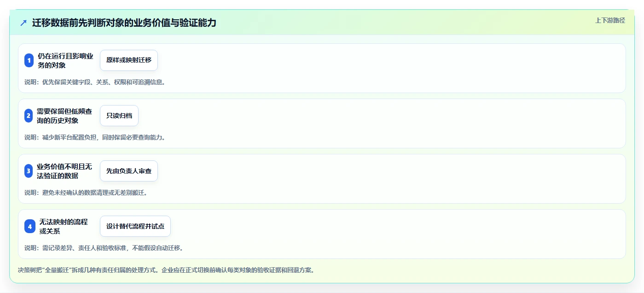This screenshot has width=644, height=293.
Task: Click the text 无法映射的流程或关系
Action: pyautogui.click(x=64, y=226)
